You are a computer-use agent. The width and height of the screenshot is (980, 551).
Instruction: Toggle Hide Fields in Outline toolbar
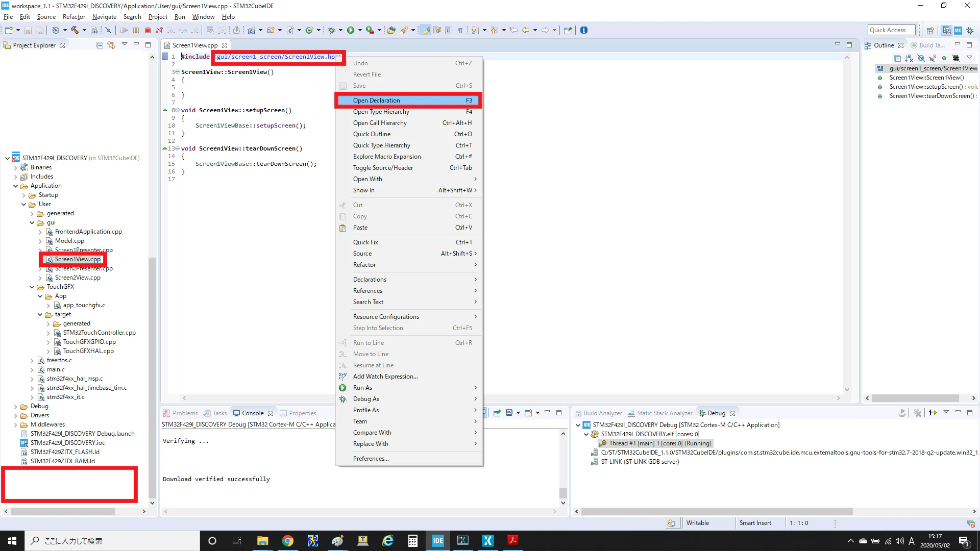pyautogui.click(x=921, y=58)
